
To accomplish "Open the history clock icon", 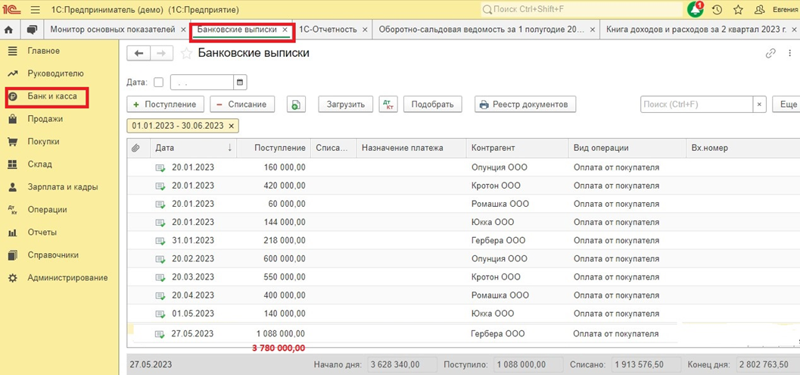I will pyautogui.click(x=717, y=10).
